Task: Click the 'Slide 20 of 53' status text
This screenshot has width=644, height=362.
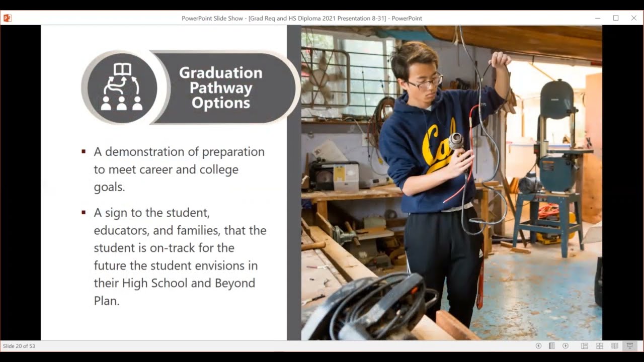Action: click(x=19, y=346)
